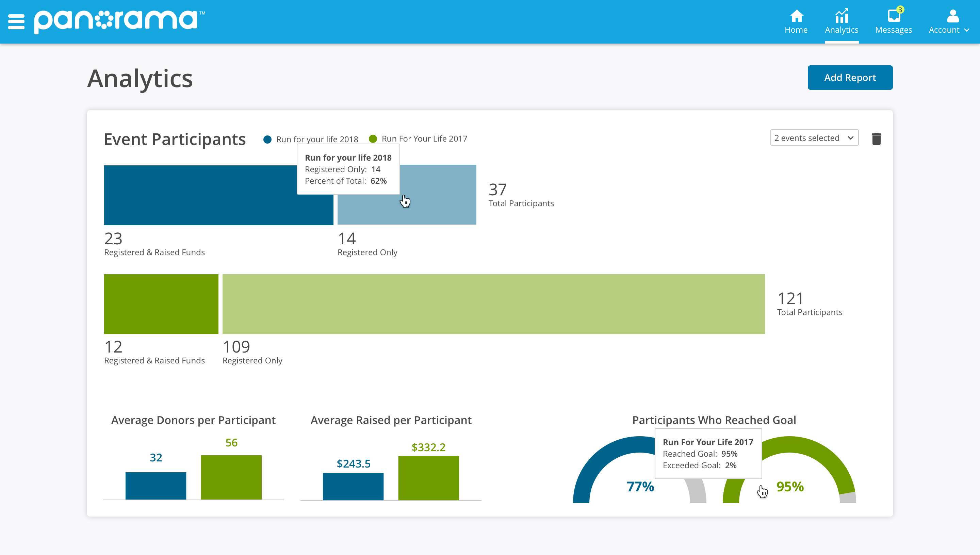This screenshot has width=980, height=555.
Task: Click the '95%' gauge percentage
Action: (x=790, y=486)
